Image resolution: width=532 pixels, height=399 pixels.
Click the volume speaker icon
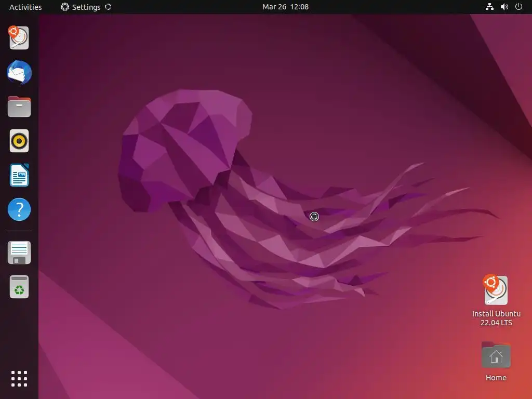pyautogui.click(x=504, y=7)
